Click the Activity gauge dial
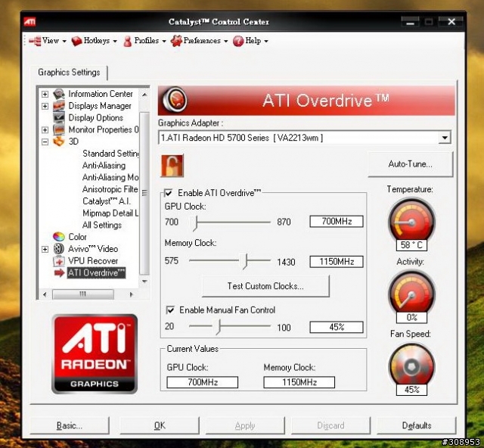The height and width of the screenshot is (448, 484). [411, 293]
